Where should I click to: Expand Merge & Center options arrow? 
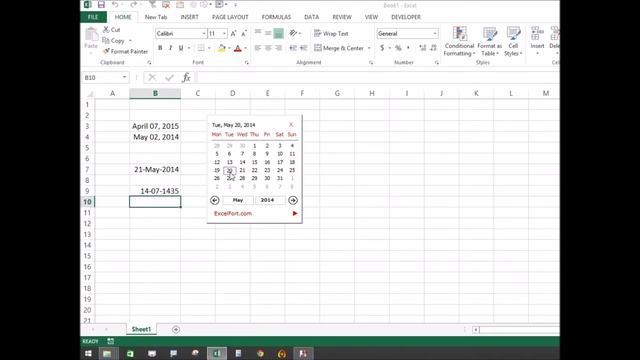point(369,48)
